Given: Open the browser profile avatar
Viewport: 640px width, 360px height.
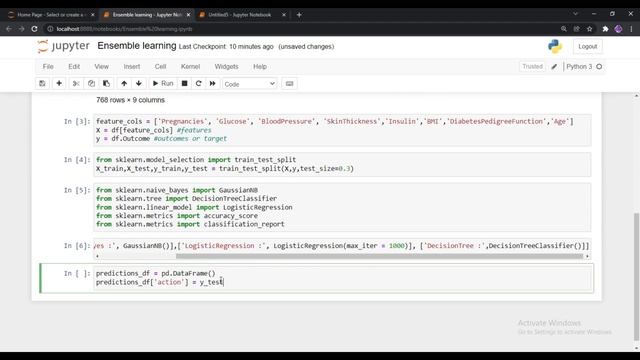Looking at the screenshot, I should click(618, 29).
